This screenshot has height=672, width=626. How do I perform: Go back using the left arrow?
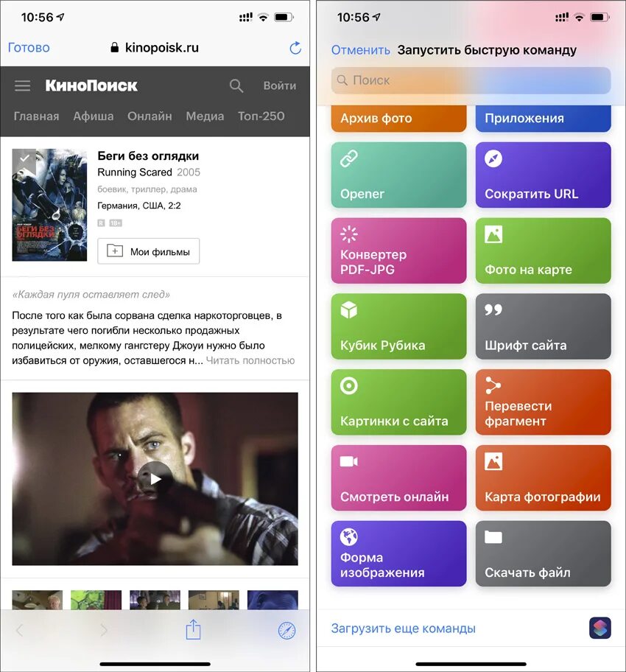[20, 630]
